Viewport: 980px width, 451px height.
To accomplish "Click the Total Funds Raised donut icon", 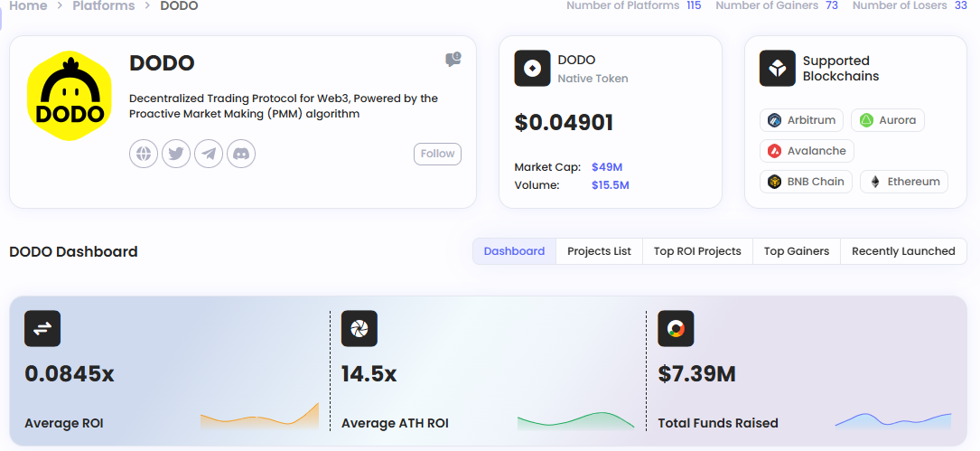I will point(677,328).
